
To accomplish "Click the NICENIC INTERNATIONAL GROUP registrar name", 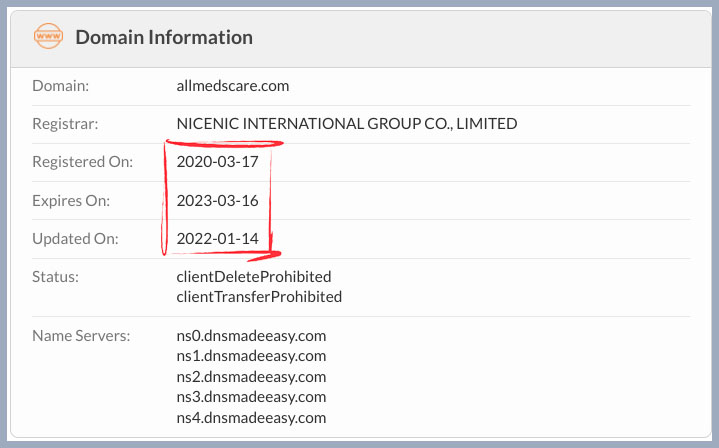I will coord(346,124).
